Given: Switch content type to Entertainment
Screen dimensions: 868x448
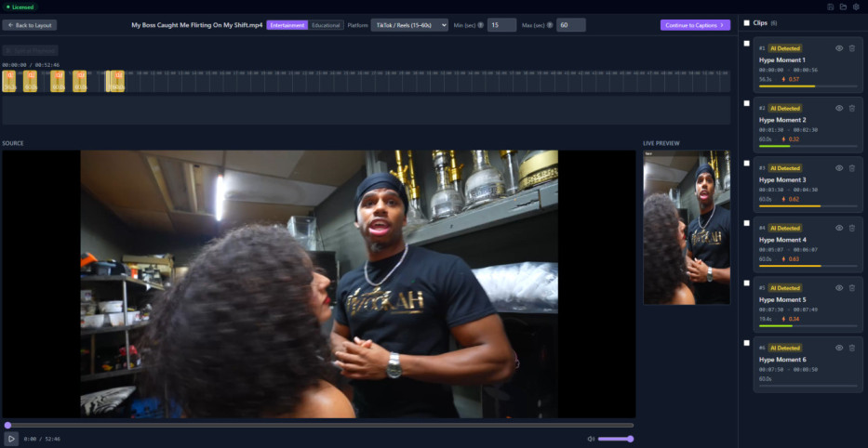Looking at the screenshot, I should click(287, 25).
